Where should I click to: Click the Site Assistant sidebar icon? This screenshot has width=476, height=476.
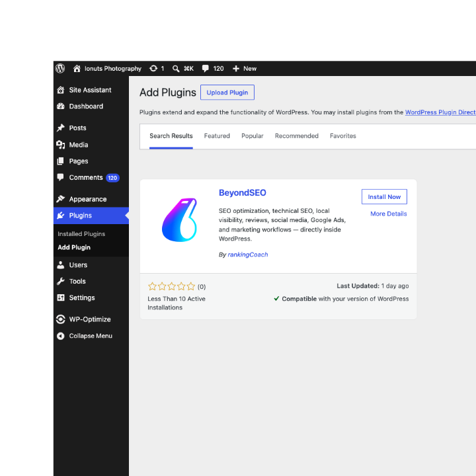[x=61, y=90]
